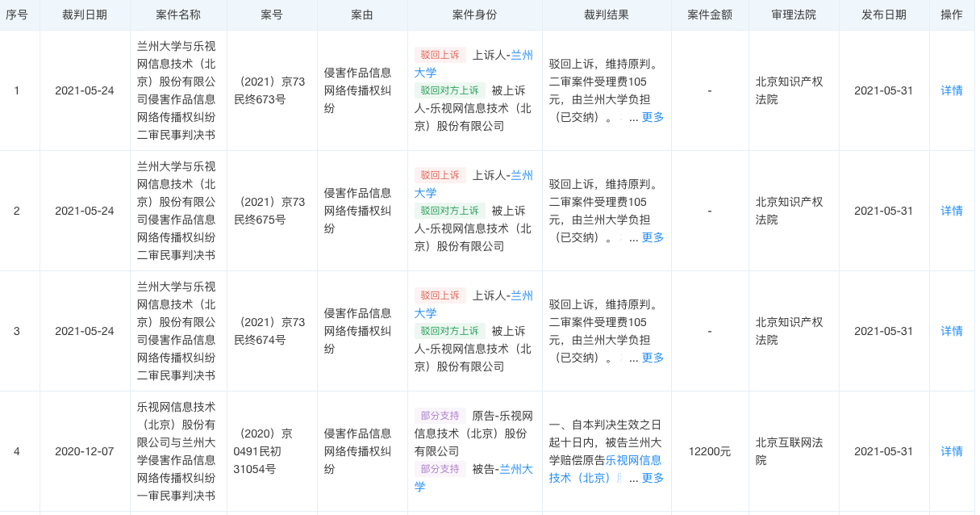Select the 驳回对方上诉 tag in 674号 row

coord(450,331)
